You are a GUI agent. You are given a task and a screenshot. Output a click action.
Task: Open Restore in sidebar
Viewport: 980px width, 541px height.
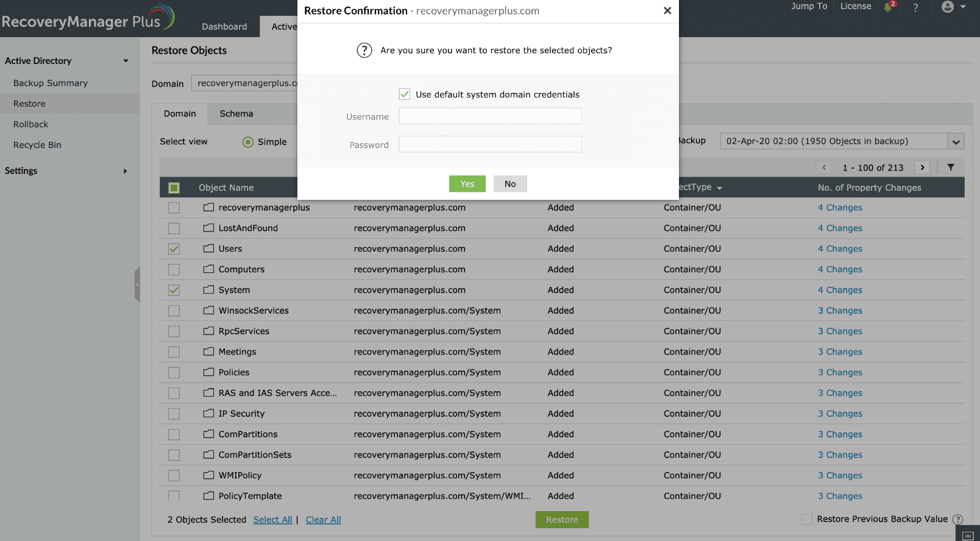pyautogui.click(x=29, y=104)
